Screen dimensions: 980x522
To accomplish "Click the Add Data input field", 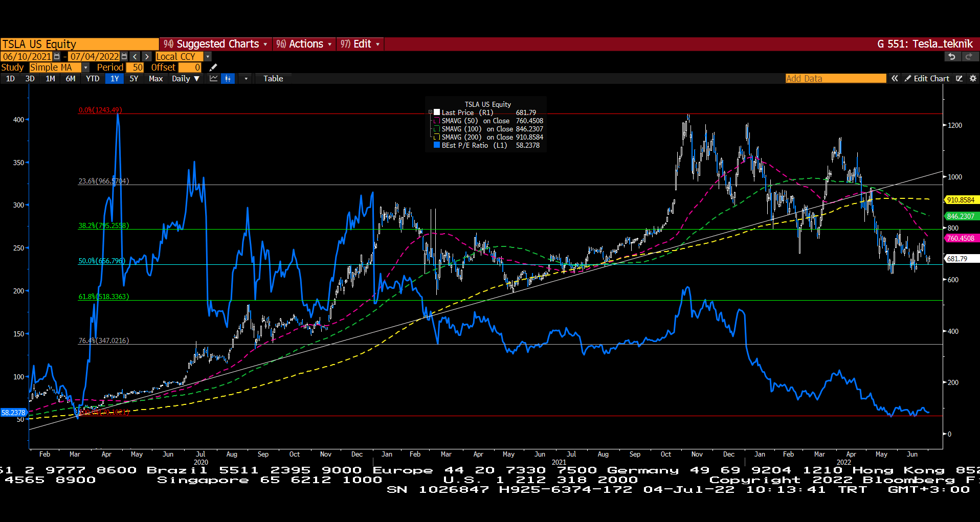I will [x=836, y=79].
